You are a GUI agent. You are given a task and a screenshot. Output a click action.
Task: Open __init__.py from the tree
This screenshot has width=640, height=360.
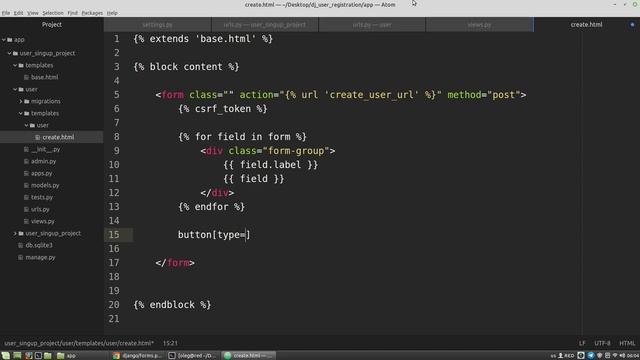click(45, 149)
